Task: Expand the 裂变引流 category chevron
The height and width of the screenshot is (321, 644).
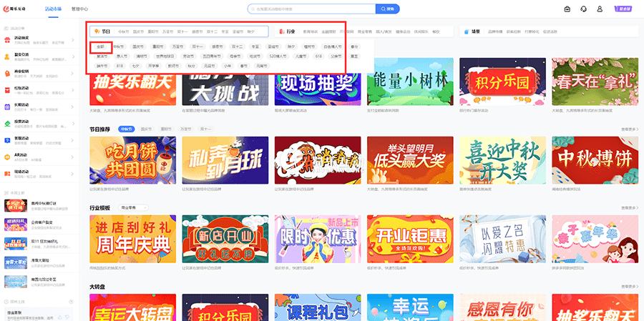Action: [73, 56]
